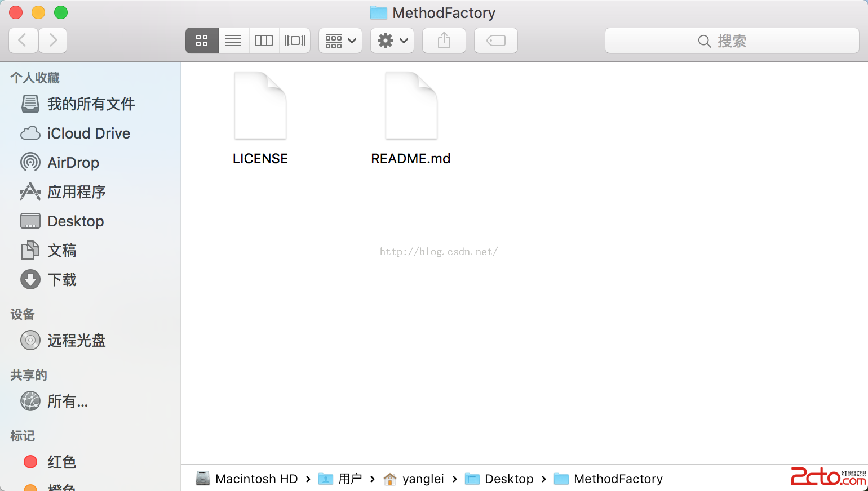The image size is (868, 491).
Task: Click the search field
Action: tap(732, 41)
